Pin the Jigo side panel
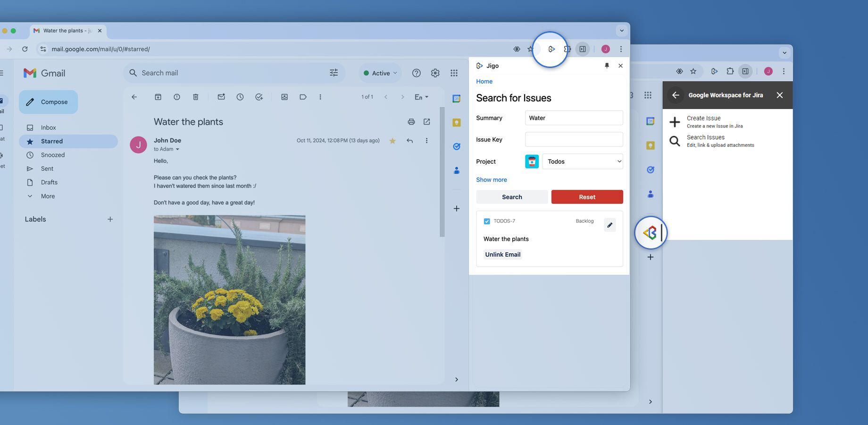868x425 pixels. [x=607, y=66]
